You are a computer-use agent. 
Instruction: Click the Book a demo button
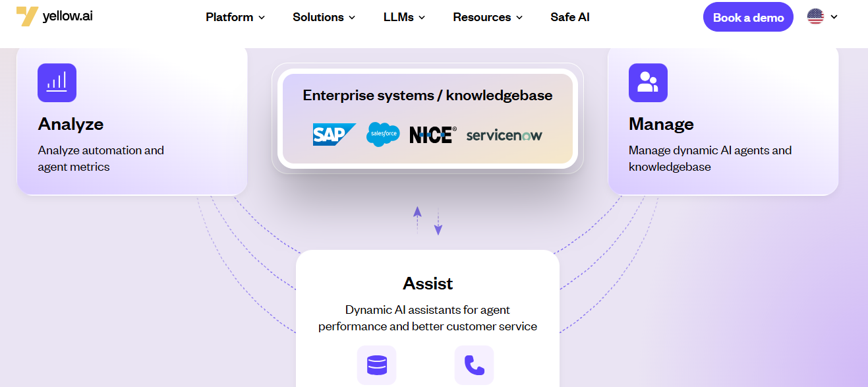(x=748, y=17)
